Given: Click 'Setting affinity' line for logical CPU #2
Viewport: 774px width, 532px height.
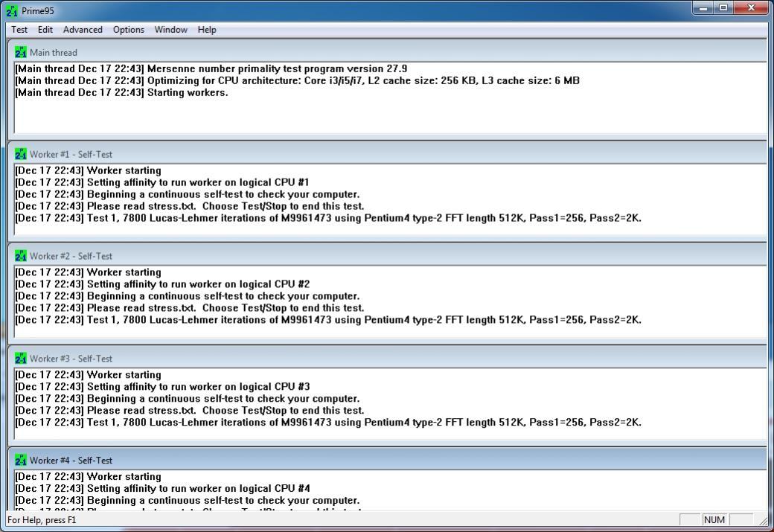Looking at the screenshot, I should click(x=162, y=283).
